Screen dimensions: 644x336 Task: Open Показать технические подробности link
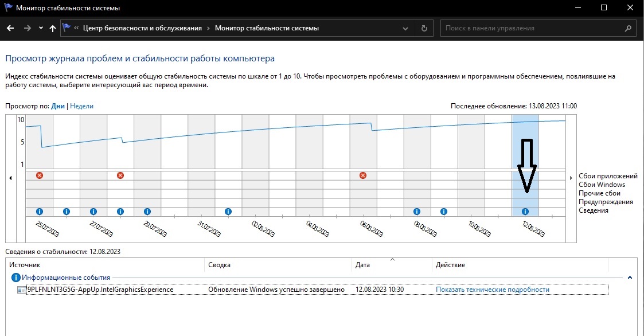click(x=492, y=290)
